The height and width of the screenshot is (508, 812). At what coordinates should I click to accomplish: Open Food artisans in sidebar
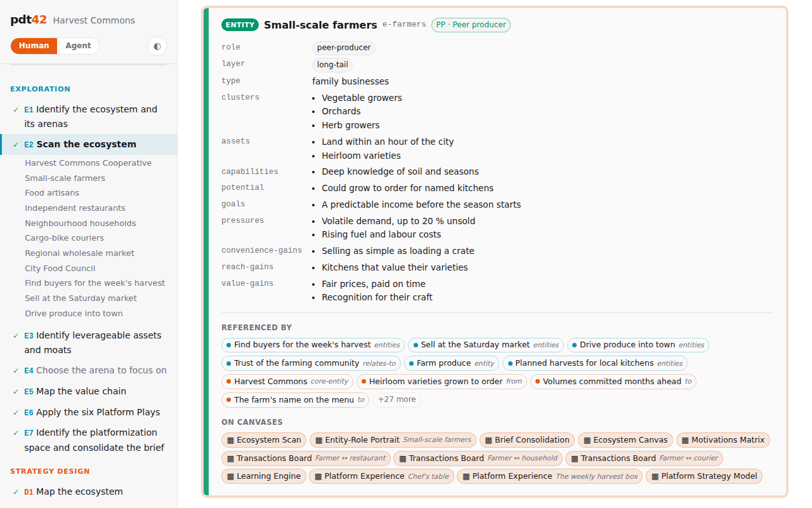tap(52, 193)
